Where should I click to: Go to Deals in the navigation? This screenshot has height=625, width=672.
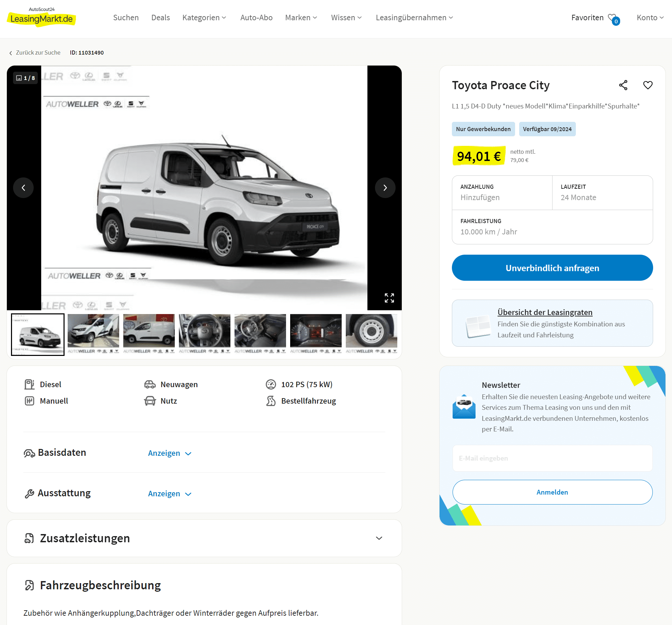click(161, 18)
